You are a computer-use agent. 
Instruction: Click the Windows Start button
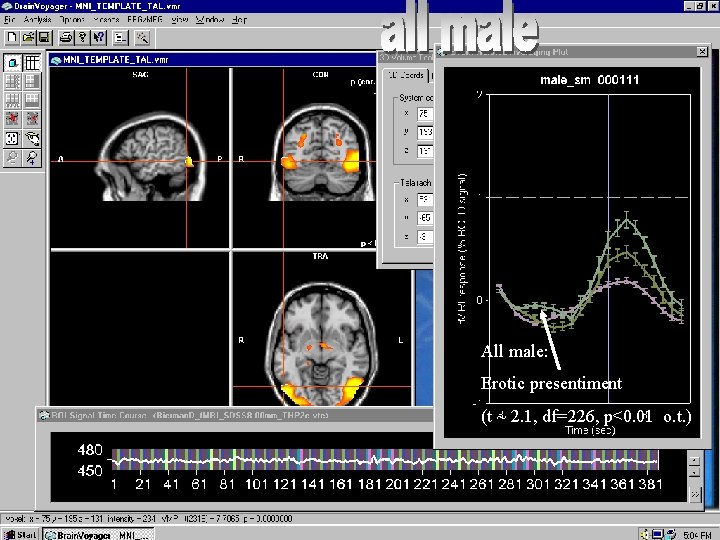point(21,534)
